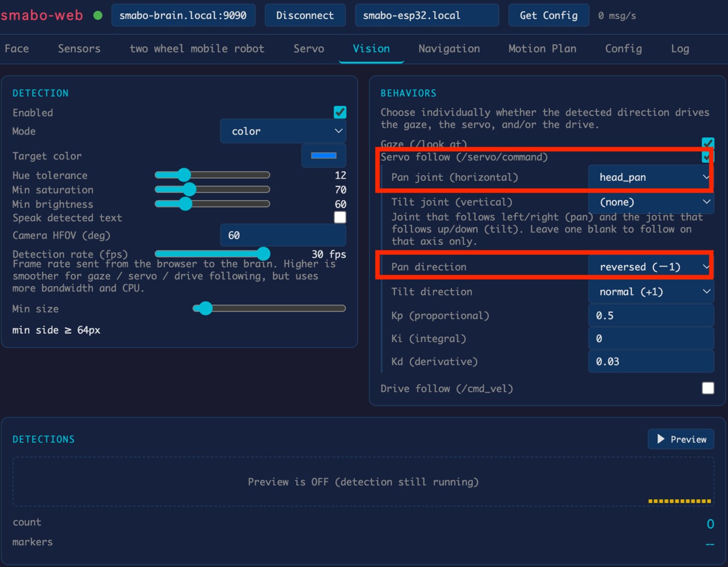Click the Preview button

pyautogui.click(x=681, y=439)
